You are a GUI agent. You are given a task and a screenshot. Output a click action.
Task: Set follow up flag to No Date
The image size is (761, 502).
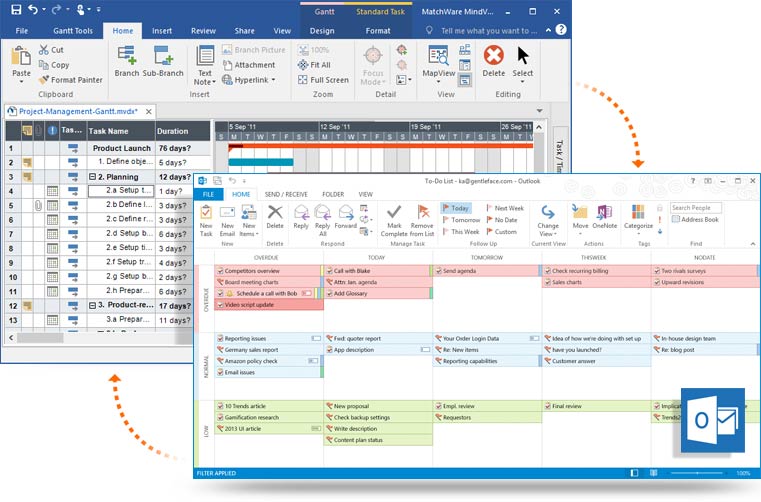(x=502, y=220)
